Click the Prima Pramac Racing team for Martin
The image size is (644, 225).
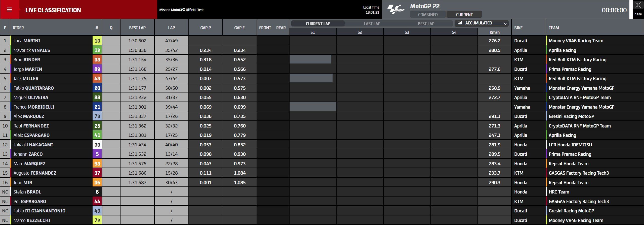(x=570, y=69)
